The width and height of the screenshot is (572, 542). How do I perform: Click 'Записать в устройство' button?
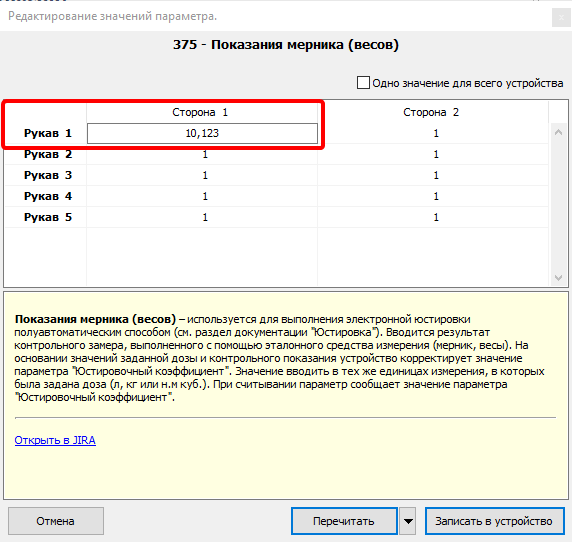(494, 521)
